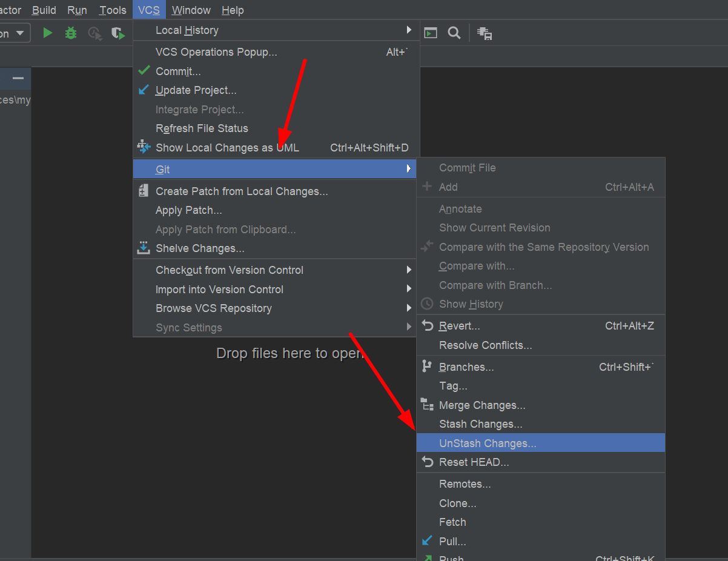
Task: Select Clone... in Git submenu
Action: pos(541,503)
